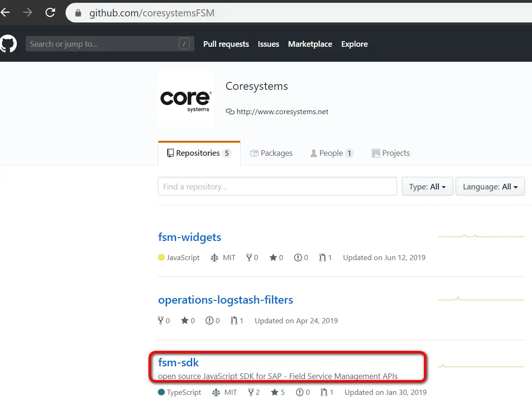The height and width of the screenshot is (400, 532).
Task: Click pull request icon for fsm-sdk
Action: click(324, 393)
